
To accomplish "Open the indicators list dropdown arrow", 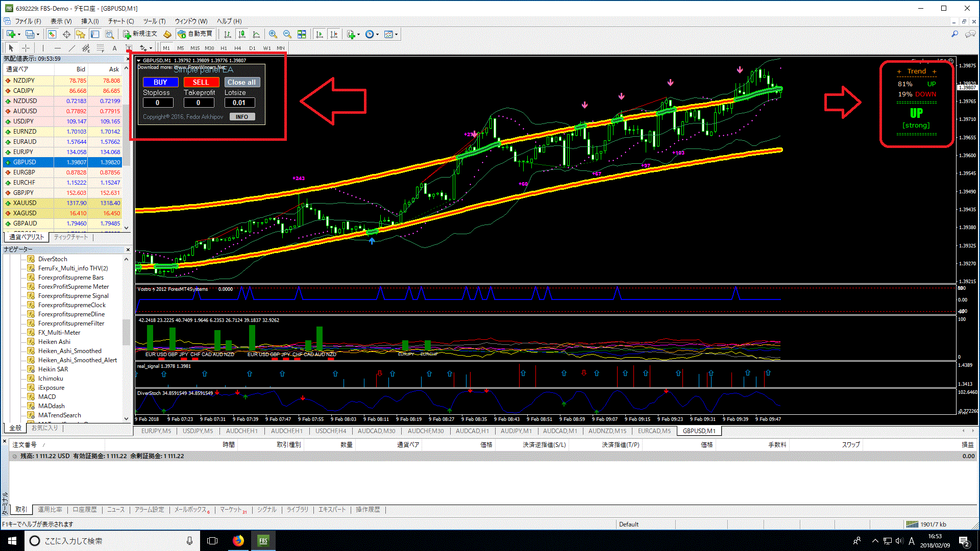I will (x=359, y=35).
